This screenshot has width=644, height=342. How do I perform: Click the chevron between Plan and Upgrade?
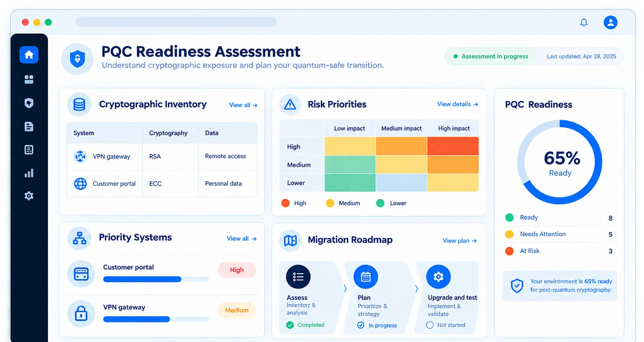(x=417, y=289)
